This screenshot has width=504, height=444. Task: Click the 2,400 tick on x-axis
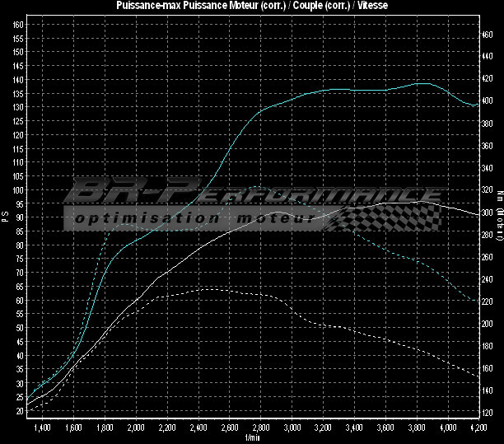198,428
